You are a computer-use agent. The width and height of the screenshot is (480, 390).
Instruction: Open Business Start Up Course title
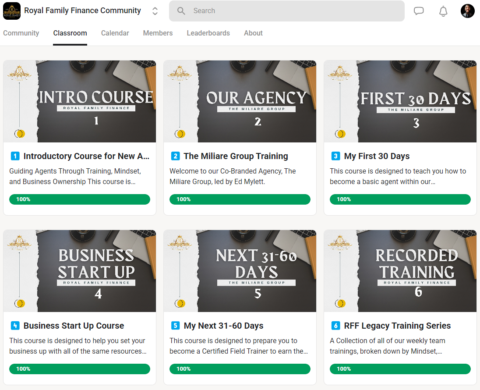(x=74, y=326)
